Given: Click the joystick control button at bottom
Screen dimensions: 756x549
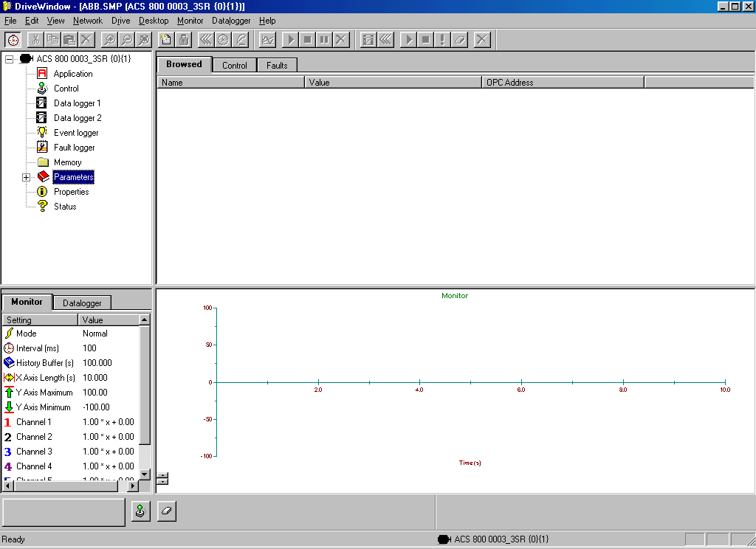Looking at the screenshot, I should [x=140, y=511].
